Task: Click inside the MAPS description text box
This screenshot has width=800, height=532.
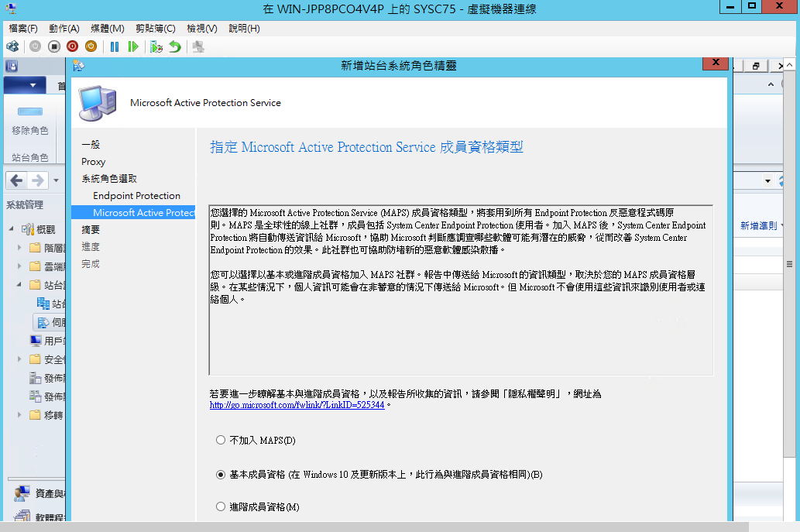Action: 461,290
